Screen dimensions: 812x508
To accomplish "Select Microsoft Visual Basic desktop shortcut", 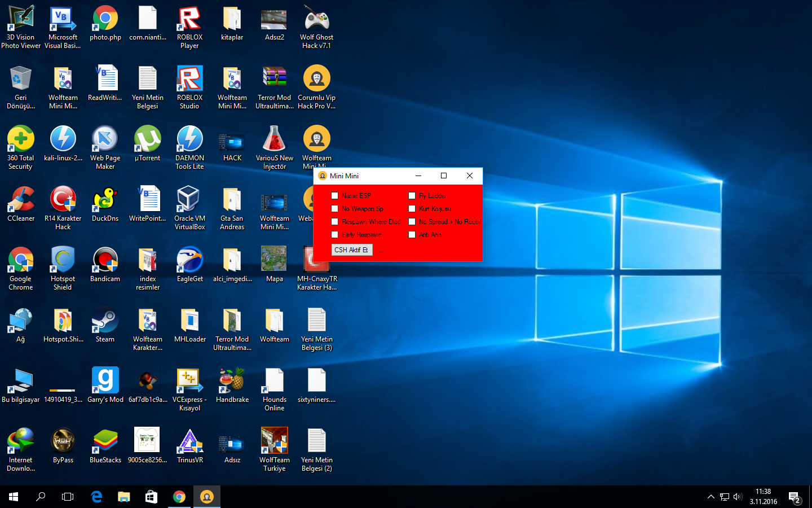I will pyautogui.click(x=63, y=27).
